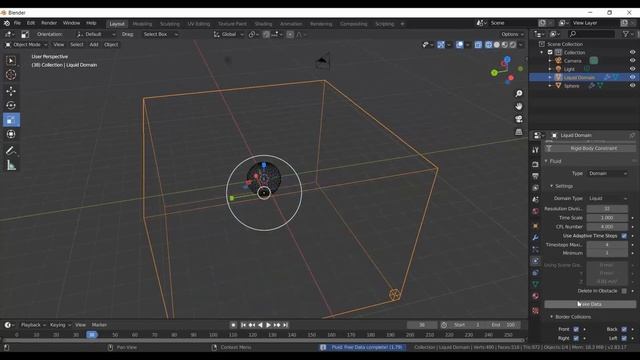Screen dimensions: 640x360
Task: Switch to the Shading workspace tab
Action: point(263,24)
